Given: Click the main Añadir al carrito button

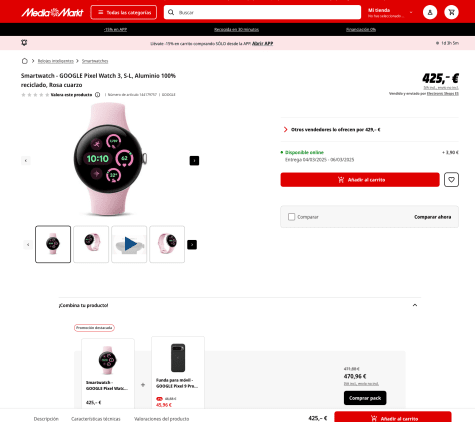Looking at the screenshot, I should coord(360,180).
